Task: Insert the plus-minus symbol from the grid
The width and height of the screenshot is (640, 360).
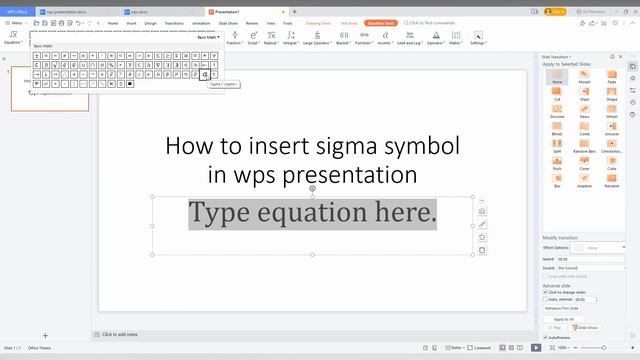Action: 37,56
